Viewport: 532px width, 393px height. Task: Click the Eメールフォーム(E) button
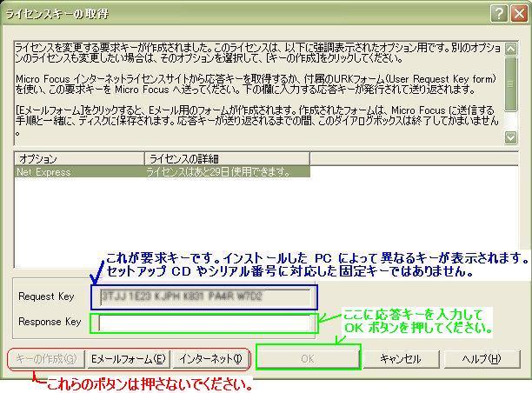point(128,359)
